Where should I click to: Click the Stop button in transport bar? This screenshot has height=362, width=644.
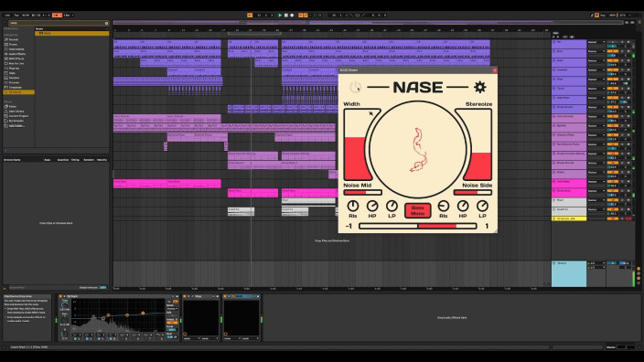(x=286, y=16)
